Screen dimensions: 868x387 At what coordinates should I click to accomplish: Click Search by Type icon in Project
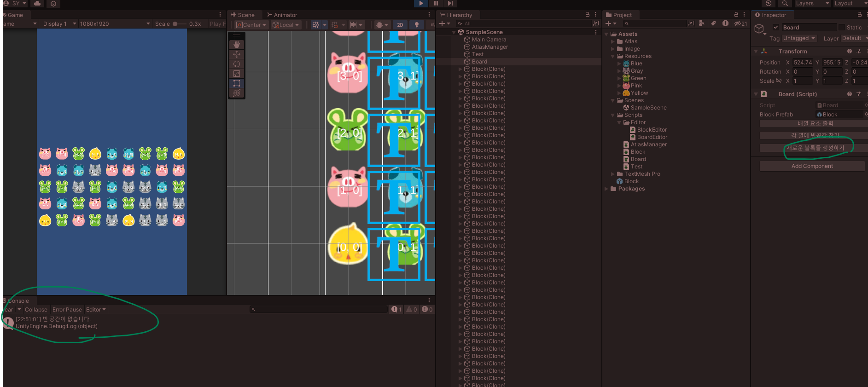point(701,23)
